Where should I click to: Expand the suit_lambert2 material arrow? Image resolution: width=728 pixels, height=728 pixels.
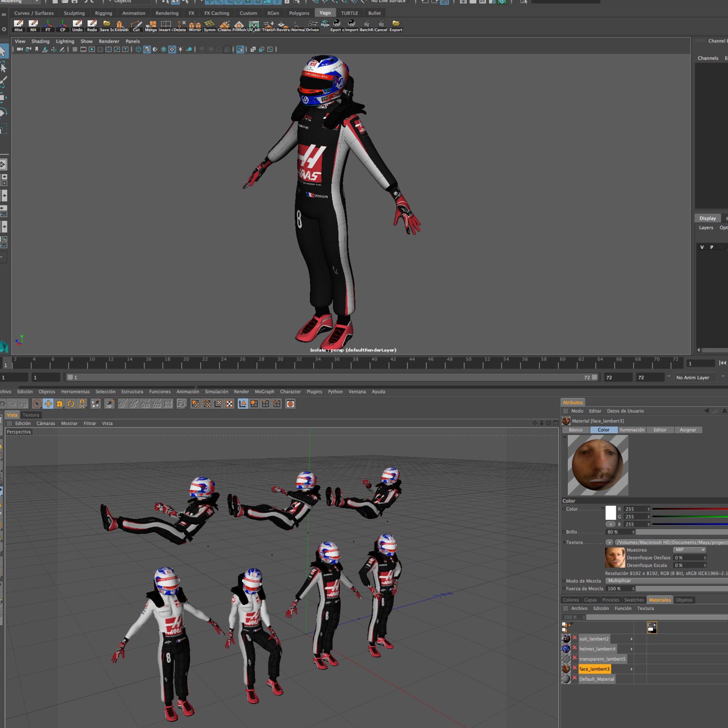632,639
